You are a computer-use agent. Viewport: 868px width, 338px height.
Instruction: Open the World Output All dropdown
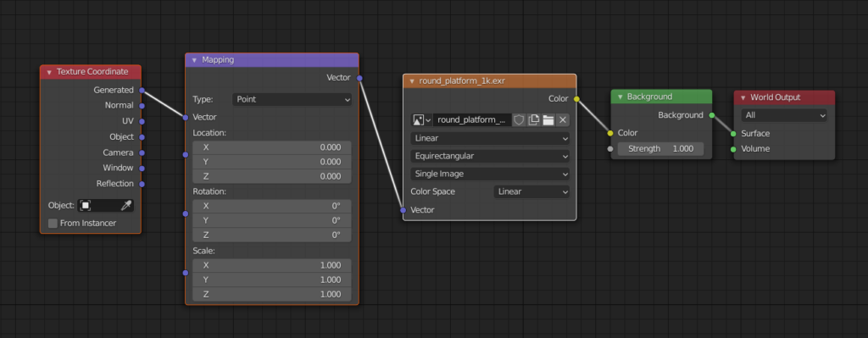tap(784, 115)
